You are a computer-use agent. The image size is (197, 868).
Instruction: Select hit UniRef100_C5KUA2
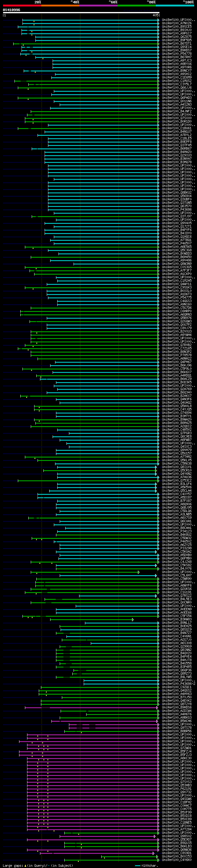coord(176,551)
